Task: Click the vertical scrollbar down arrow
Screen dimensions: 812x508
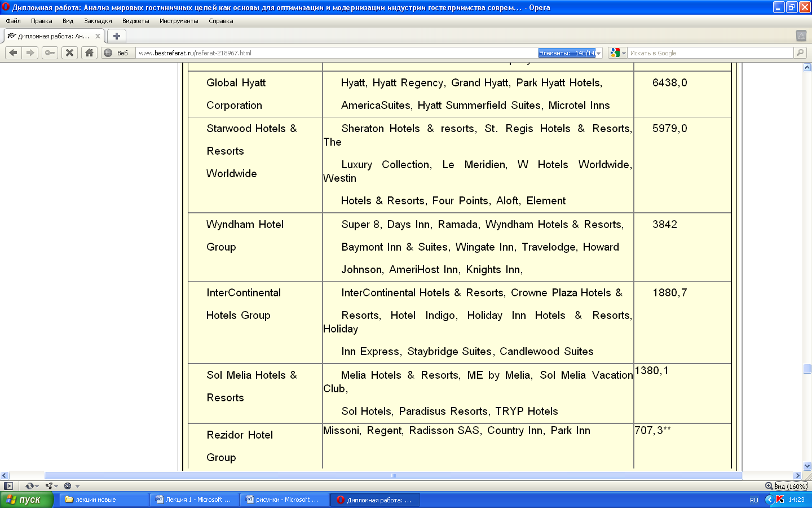Action: [807, 466]
